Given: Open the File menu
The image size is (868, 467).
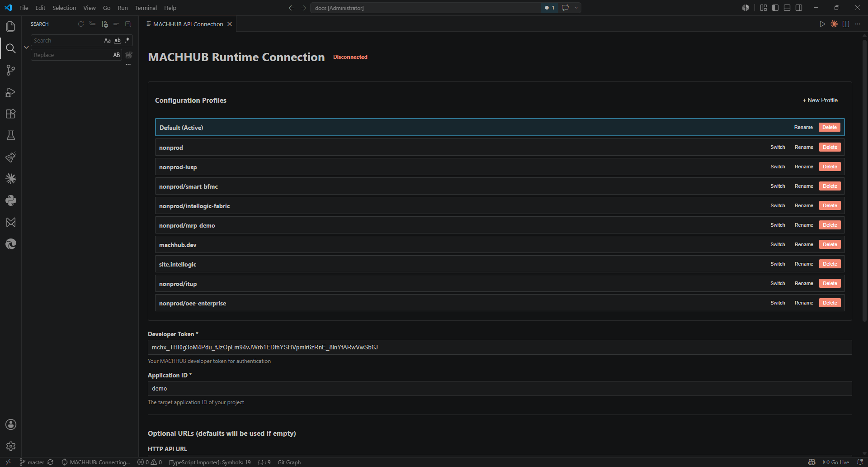Looking at the screenshot, I should pos(24,8).
